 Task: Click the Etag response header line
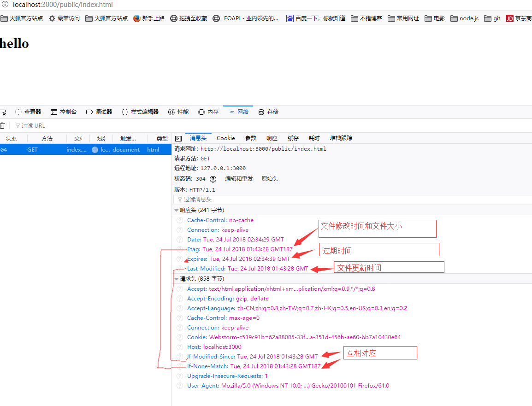[x=240, y=249]
